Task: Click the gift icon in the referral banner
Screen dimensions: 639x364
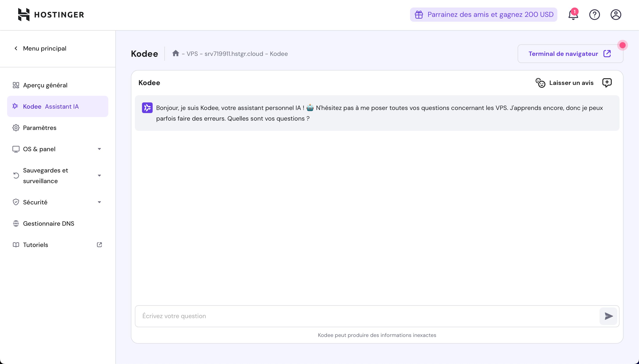Action: (419, 14)
